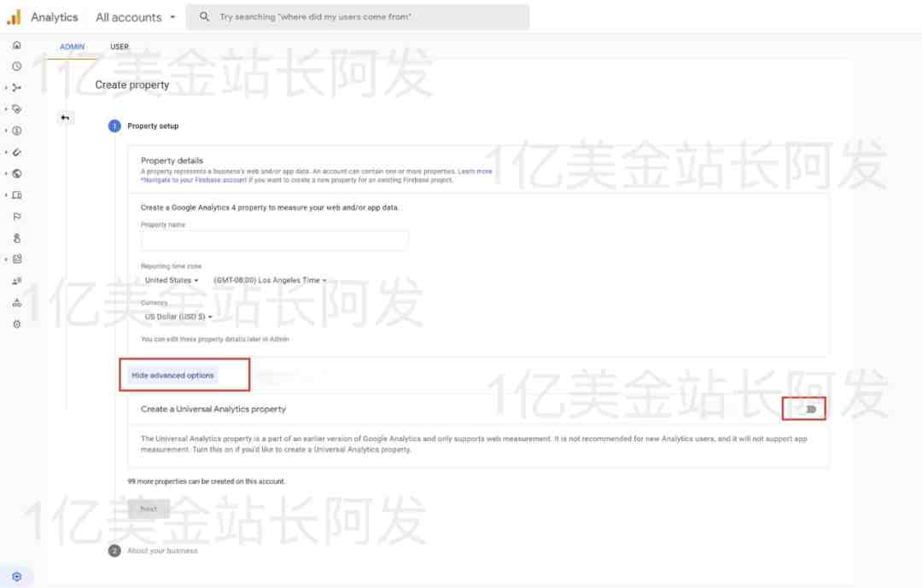The height and width of the screenshot is (588, 922).
Task: Click the Property details heading
Action: 172,160
